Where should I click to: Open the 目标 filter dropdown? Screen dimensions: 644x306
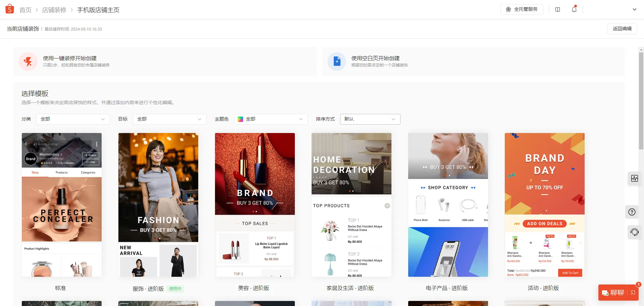click(169, 119)
